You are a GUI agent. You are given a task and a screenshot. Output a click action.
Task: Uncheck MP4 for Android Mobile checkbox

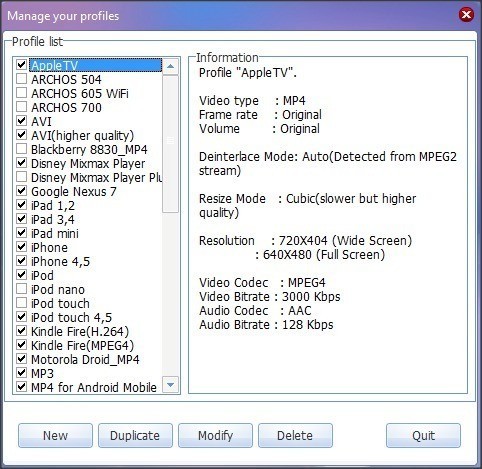(22, 387)
